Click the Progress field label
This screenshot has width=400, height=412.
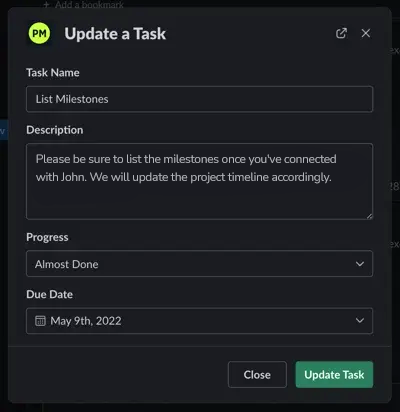[x=47, y=237]
